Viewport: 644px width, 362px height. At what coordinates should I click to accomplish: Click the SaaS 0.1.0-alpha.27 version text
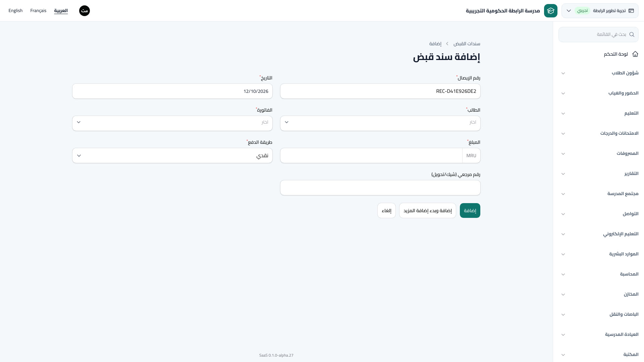pyautogui.click(x=276, y=355)
